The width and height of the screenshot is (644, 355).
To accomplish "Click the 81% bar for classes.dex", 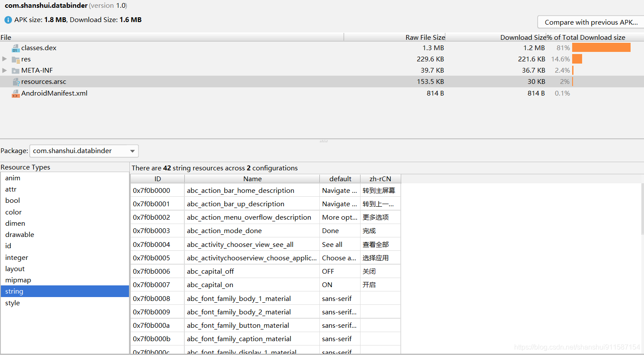I will pos(601,48).
